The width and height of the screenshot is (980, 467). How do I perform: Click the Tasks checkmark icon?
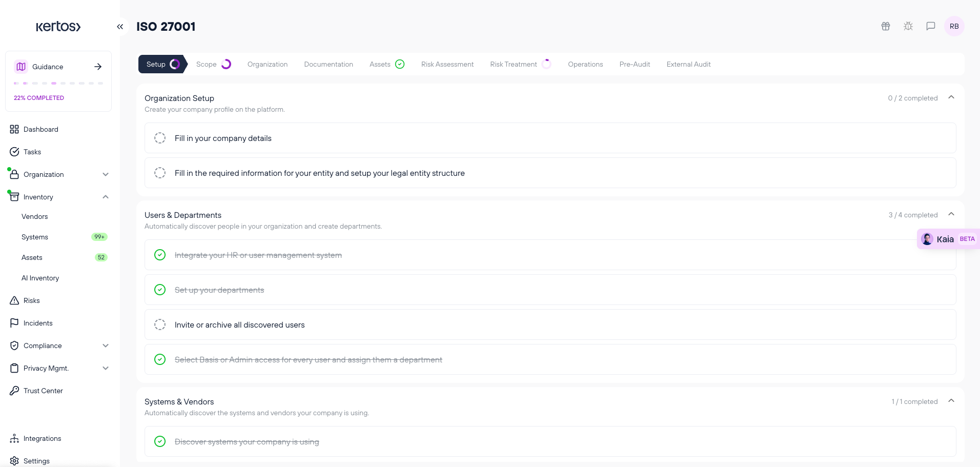[14, 152]
